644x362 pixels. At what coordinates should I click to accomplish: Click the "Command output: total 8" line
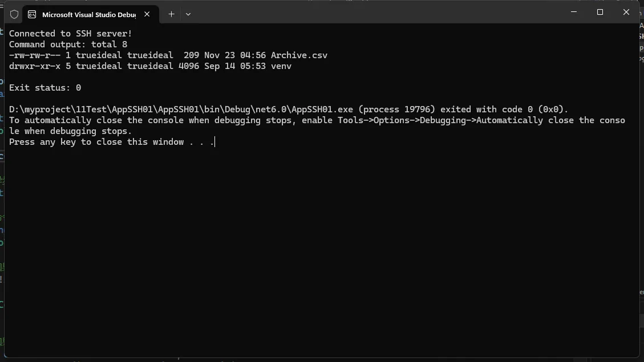68,44
